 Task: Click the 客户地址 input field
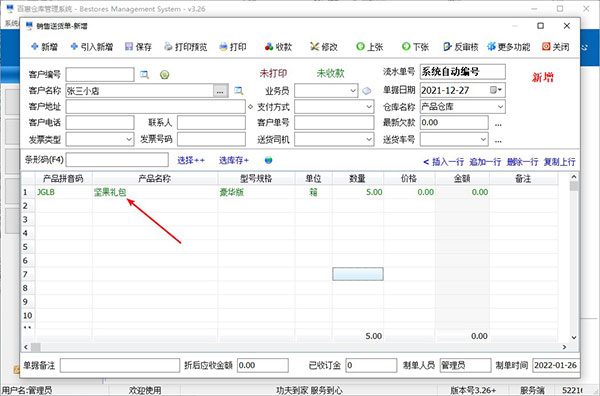click(155, 107)
